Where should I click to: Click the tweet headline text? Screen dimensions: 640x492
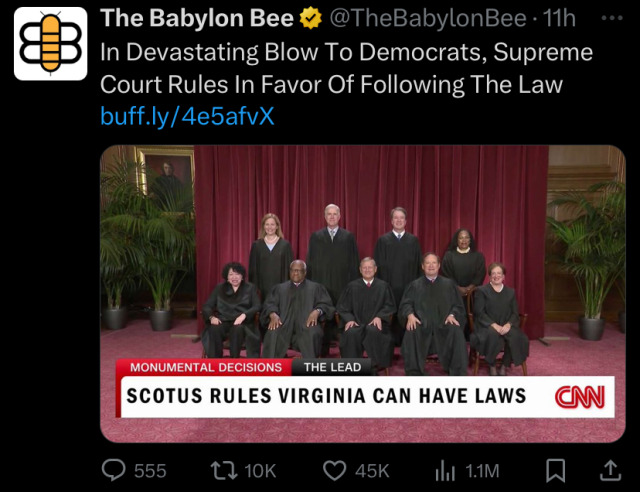[x=347, y=68]
